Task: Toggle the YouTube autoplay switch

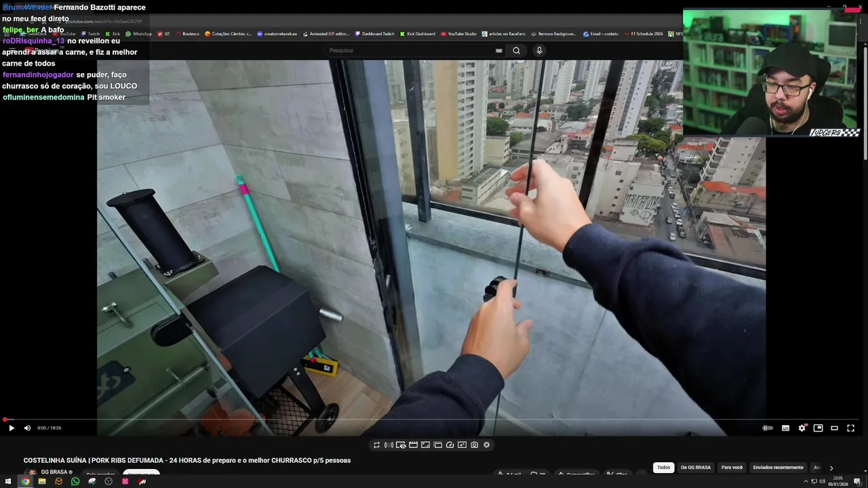Action: tap(768, 428)
